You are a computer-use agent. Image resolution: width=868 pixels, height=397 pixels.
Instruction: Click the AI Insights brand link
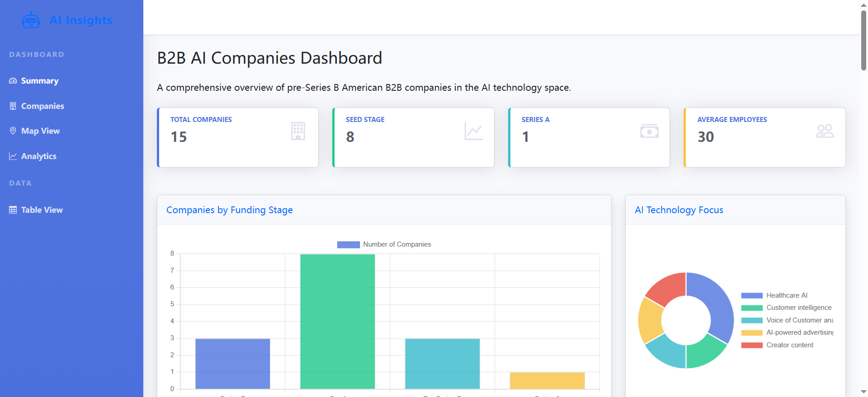click(80, 20)
